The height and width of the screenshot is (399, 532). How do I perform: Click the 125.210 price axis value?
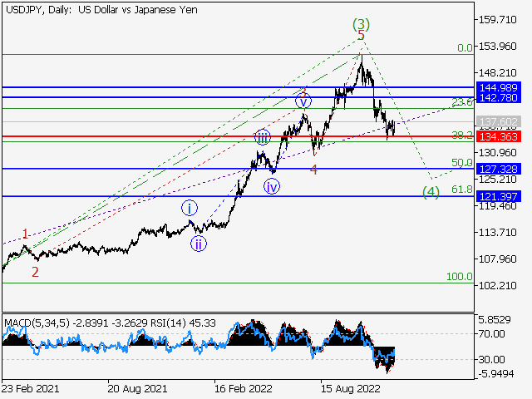point(497,180)
